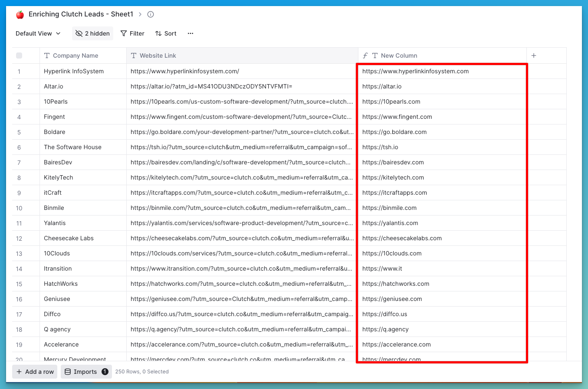The height and width of the screenshot is (389, 588).
Task: Select the Hyperlink InfoSystem cell
Action: click(x=83, y=71)
